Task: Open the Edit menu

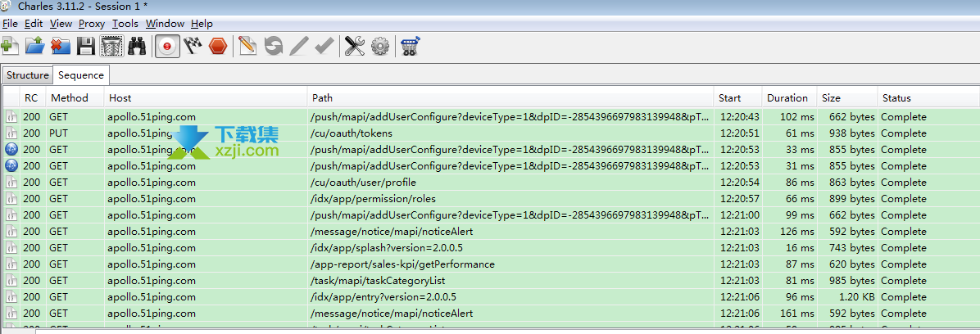Action: pyautogui.click(x=33, y=24)
